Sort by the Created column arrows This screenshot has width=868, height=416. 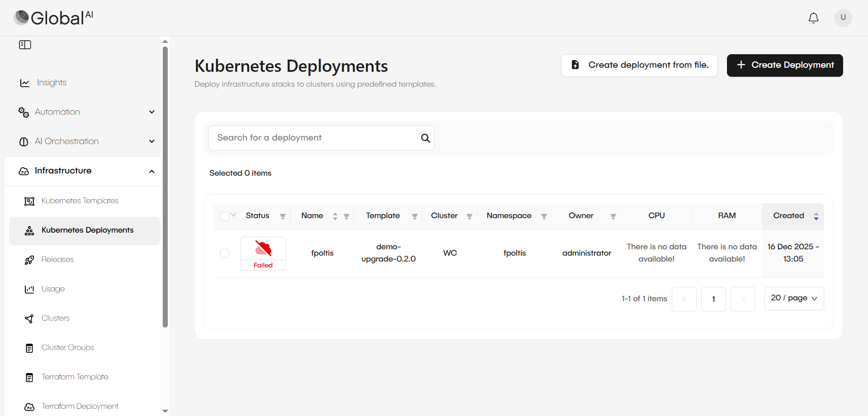tap(816, 216)
